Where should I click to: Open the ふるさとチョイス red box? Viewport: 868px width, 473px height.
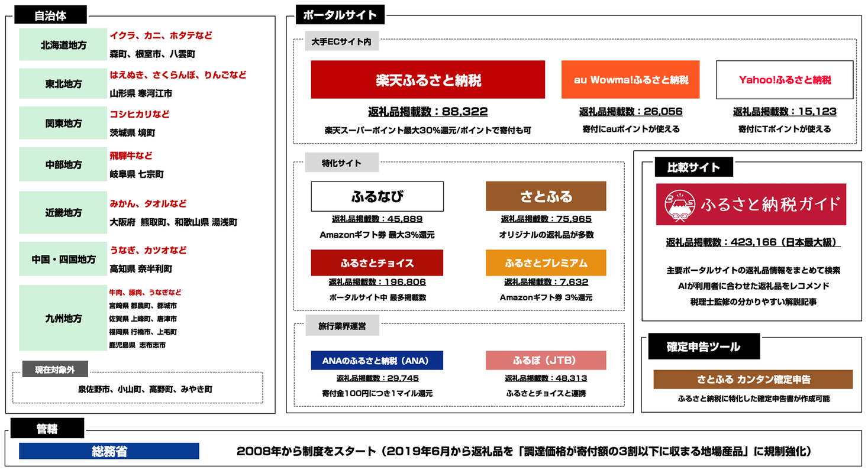377,263
